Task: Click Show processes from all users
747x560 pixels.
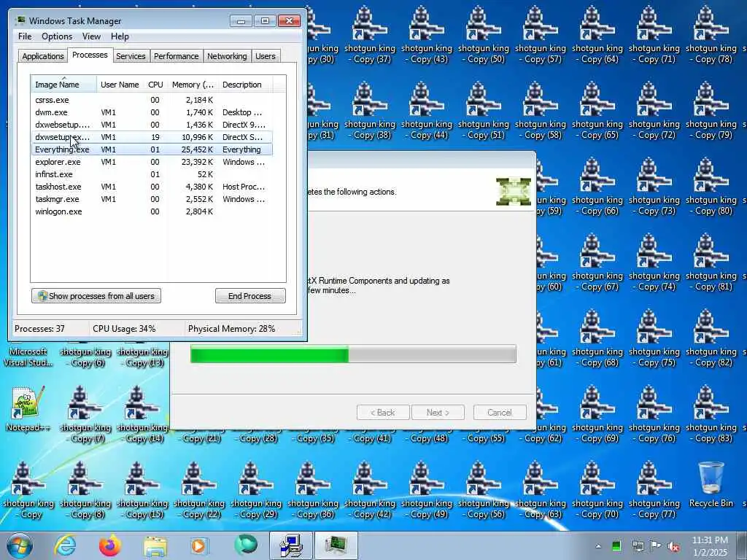Action: click(x=96, y=296)
